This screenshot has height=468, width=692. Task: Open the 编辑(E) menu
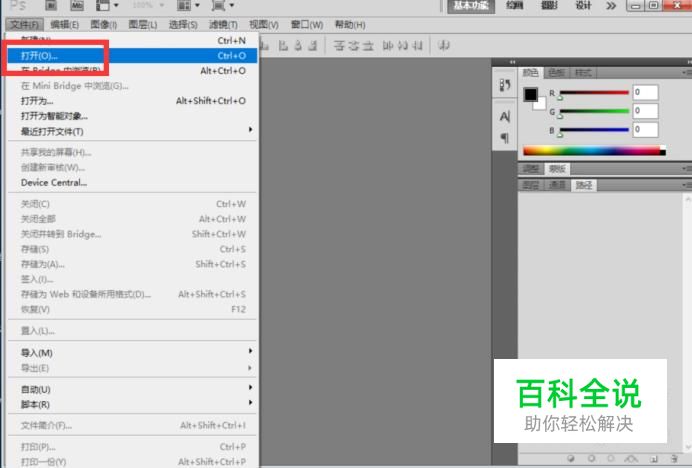coord(64,25)
